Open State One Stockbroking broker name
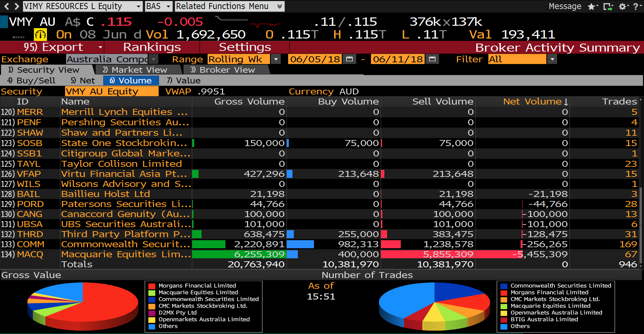 124,143
